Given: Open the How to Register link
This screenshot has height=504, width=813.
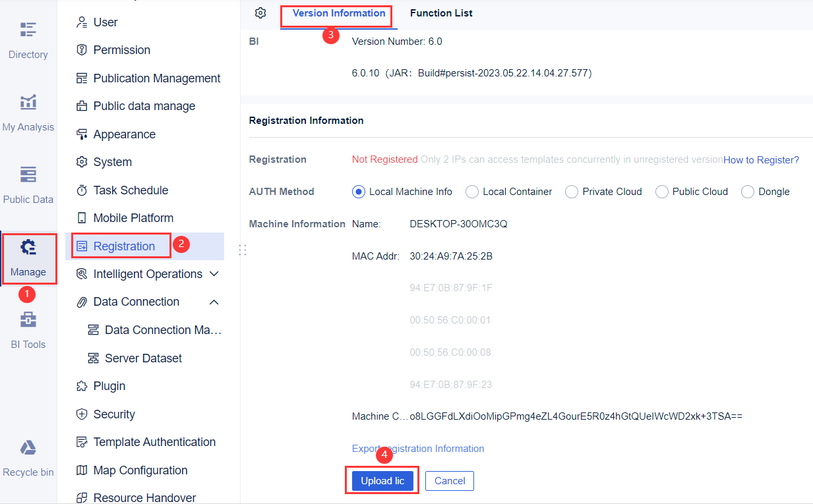Looking at the screenshot, I should click(x=760, y=159).
